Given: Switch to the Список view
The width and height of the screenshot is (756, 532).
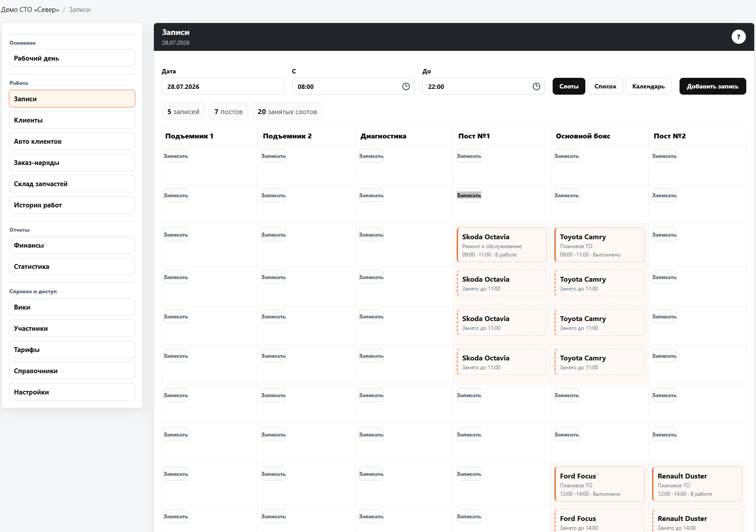Looking at the screenshot, I should (605, 86).
